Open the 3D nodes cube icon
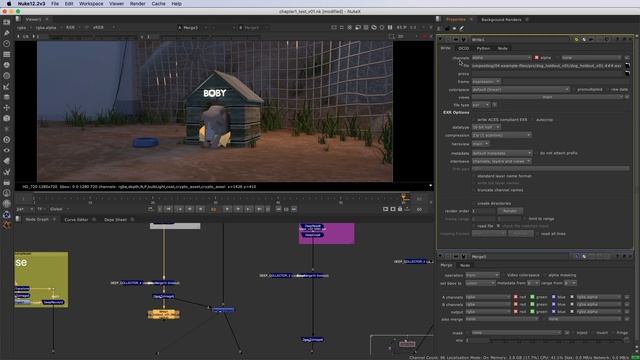This screenshot has height=360, width=640. pos(7,118)
